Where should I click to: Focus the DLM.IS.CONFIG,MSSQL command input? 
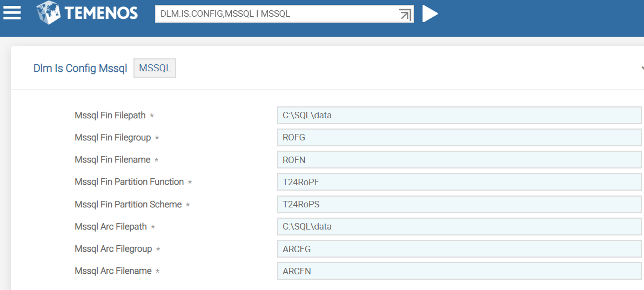(x=276, y=14)
